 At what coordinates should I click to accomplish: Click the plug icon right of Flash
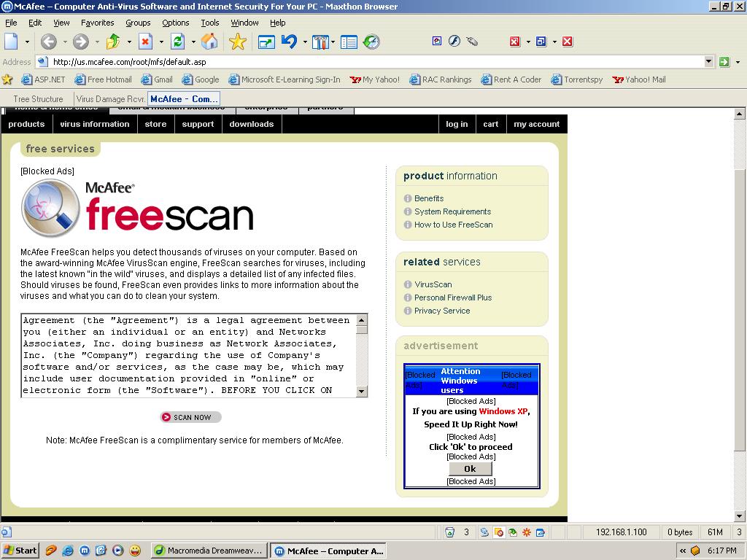point(472,42)
